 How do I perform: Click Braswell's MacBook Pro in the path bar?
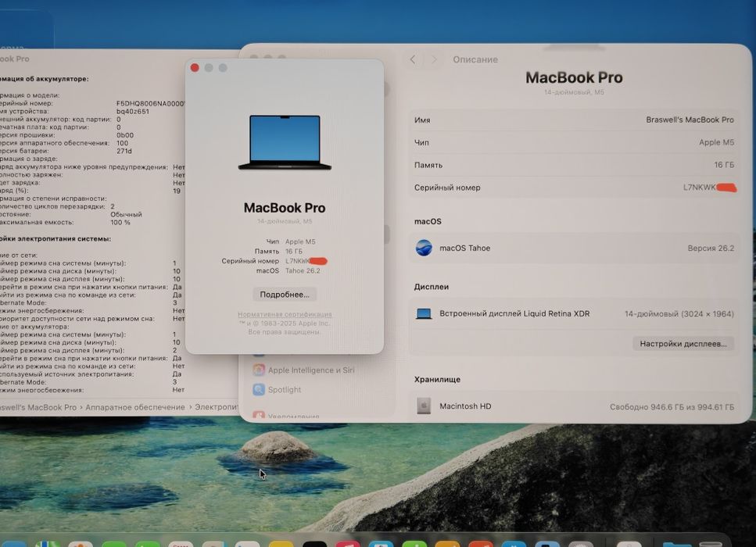[38, 407]
